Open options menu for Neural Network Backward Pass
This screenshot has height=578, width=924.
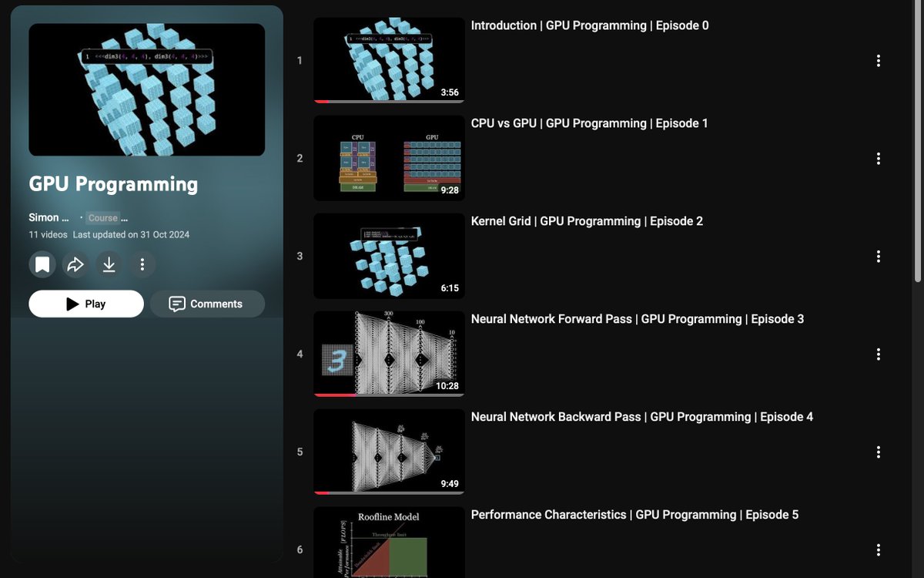pos(878,452)
